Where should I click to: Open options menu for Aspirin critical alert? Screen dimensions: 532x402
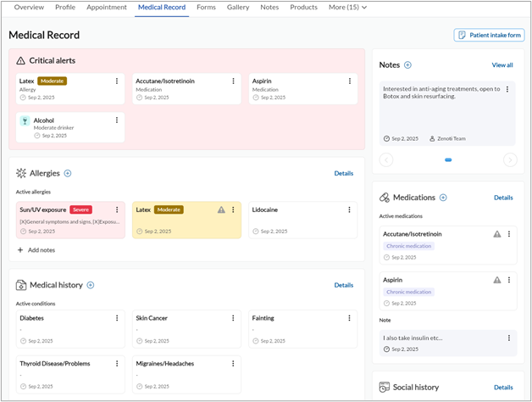click(x=350, y=81)
